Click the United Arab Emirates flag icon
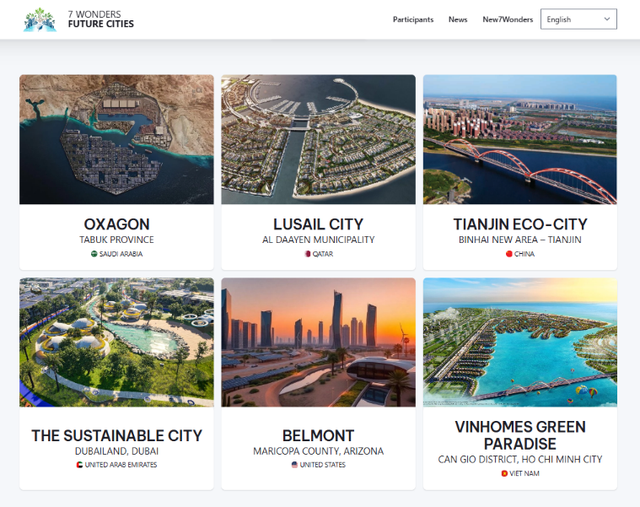This screenshot has width=640, height=507. tap(80, 465)
